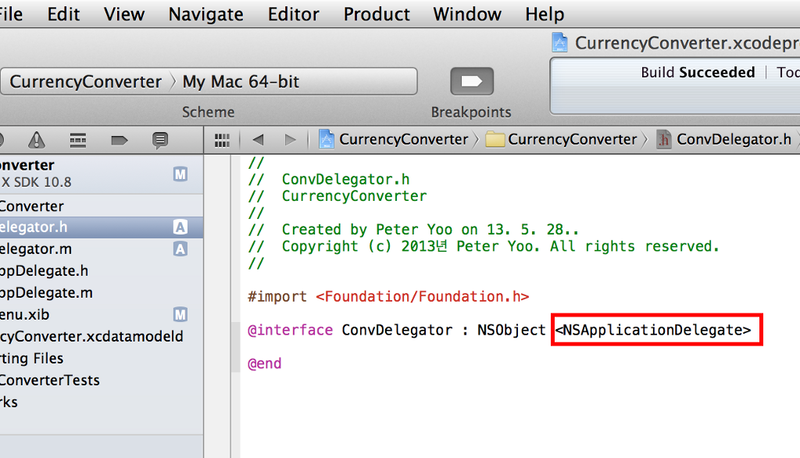Go forward with the right arrow
This screenshot has width=800, height=458.
[x=290, y=139]
